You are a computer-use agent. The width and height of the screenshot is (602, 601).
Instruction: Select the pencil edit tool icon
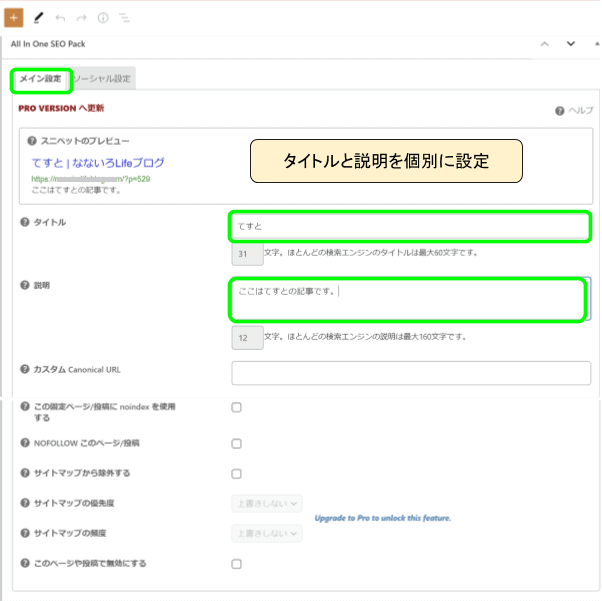38,17
